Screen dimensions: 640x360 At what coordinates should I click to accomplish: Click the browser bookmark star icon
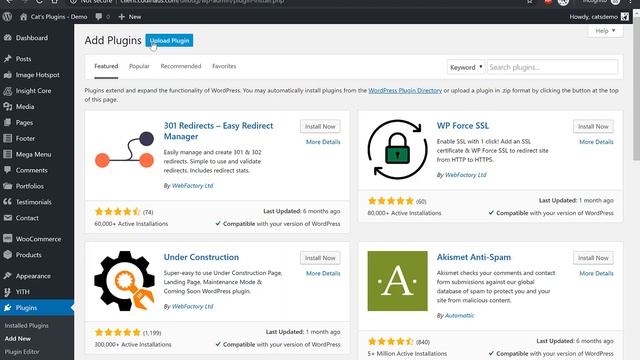[529, 2]
